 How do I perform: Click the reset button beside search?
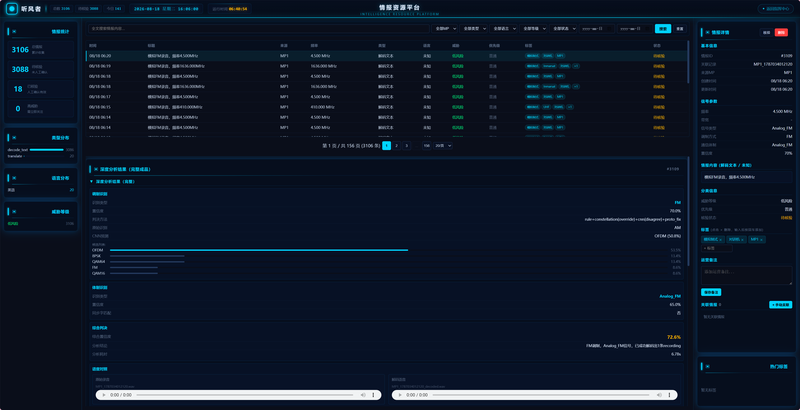point(680,29)
